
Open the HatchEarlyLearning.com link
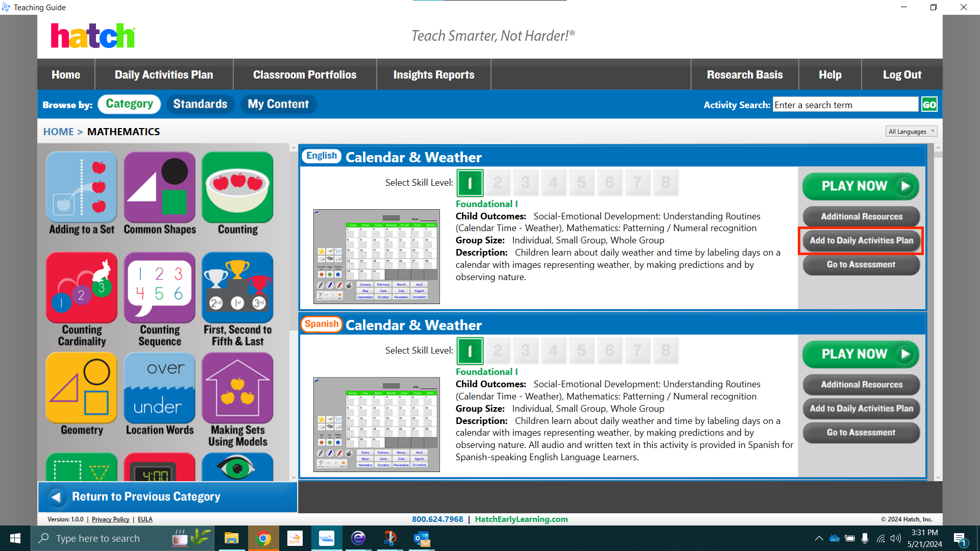point(521,519)
